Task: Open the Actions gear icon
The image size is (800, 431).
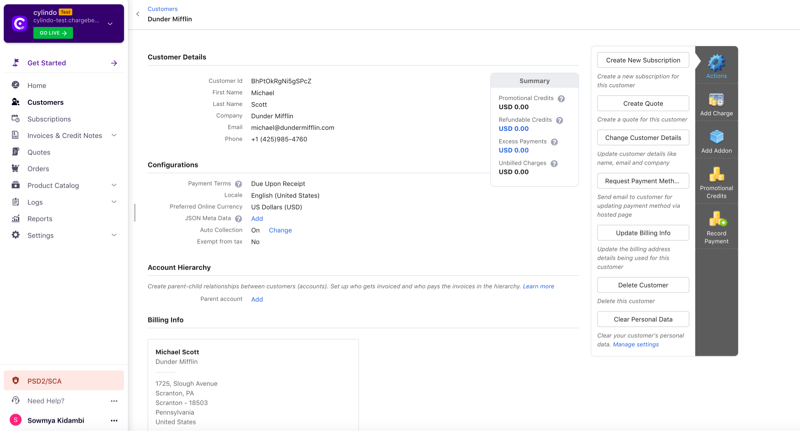Action: 716,63
